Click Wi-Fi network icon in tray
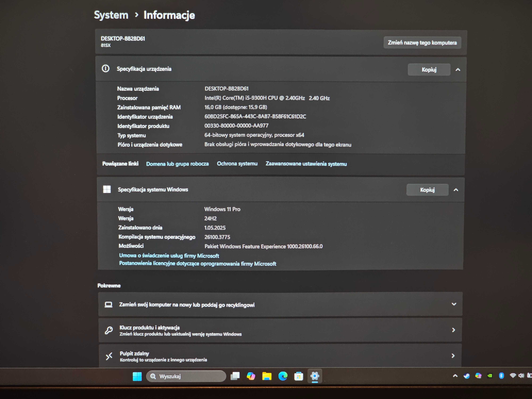This screenshot has height=399, width=532. (x=513, y=375)
